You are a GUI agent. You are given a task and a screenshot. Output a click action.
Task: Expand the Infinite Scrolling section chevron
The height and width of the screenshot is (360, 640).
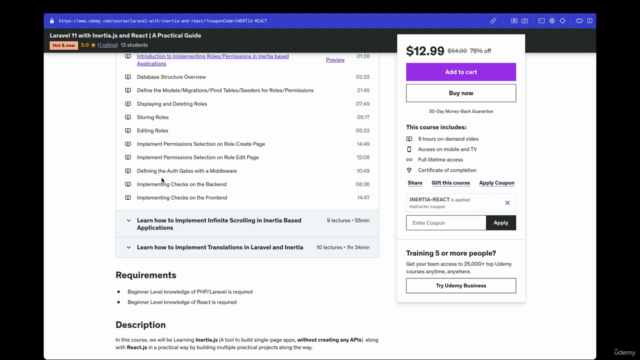[x=129, y=220]
